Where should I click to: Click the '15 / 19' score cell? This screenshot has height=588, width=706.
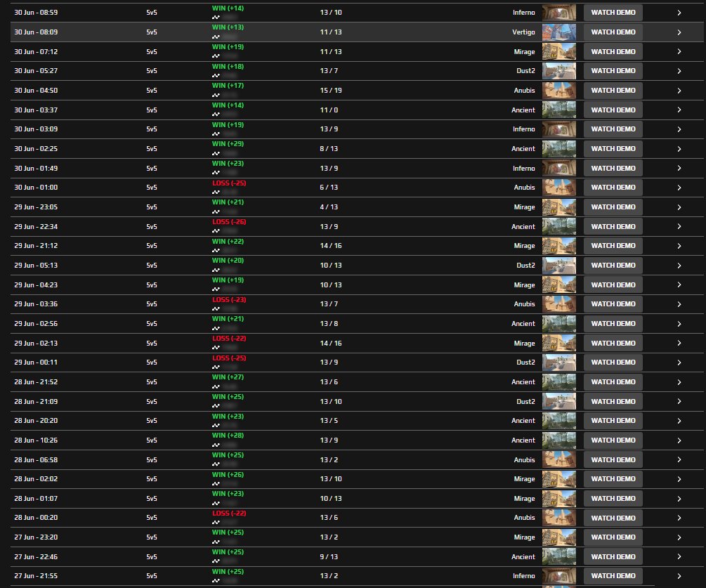click(331, 91)
